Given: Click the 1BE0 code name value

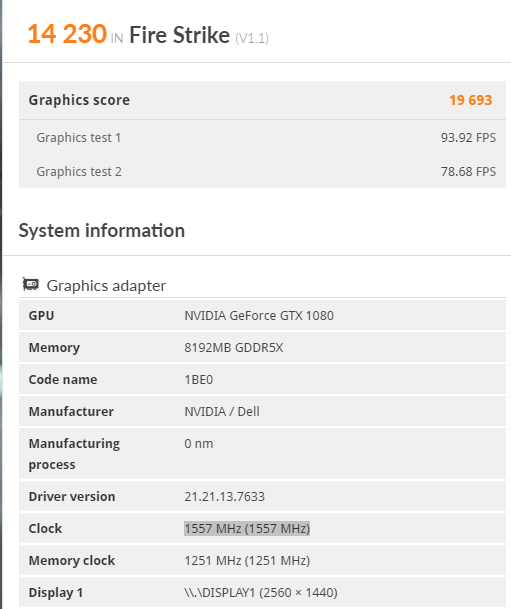Looking at the screenshot, I should pyautogui.click(x=198, y=379).
